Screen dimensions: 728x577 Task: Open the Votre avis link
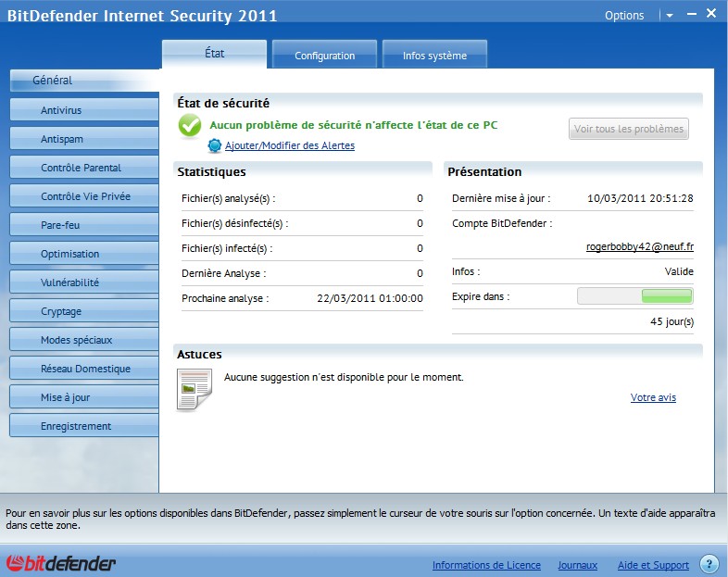653,397
